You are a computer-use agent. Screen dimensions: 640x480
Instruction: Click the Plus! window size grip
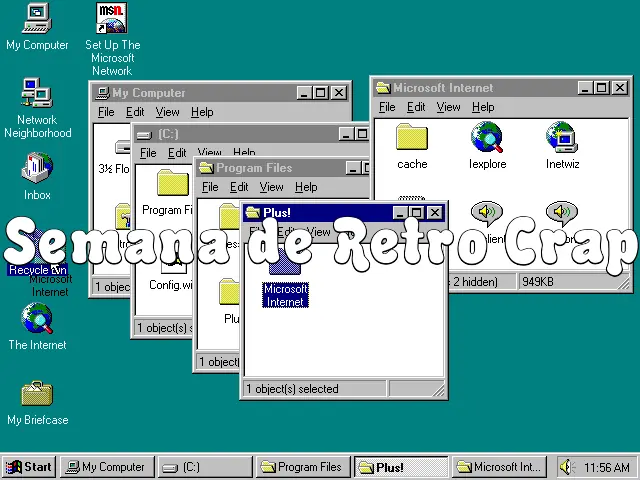tap(438, 390)
